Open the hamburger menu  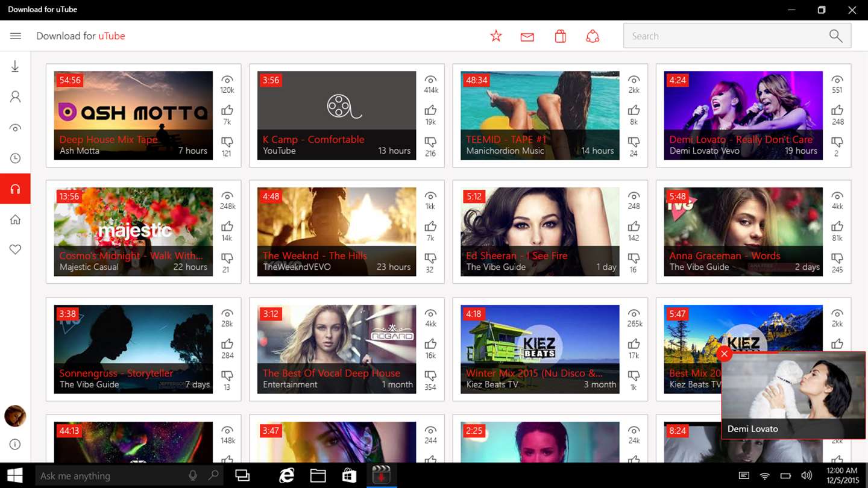16,36
